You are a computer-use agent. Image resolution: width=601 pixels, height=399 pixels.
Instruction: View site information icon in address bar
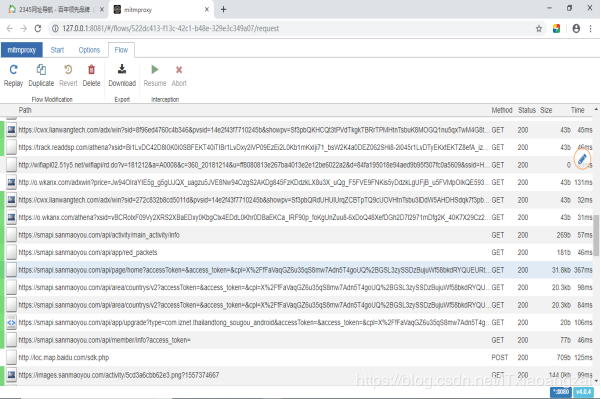pos(55,28)
